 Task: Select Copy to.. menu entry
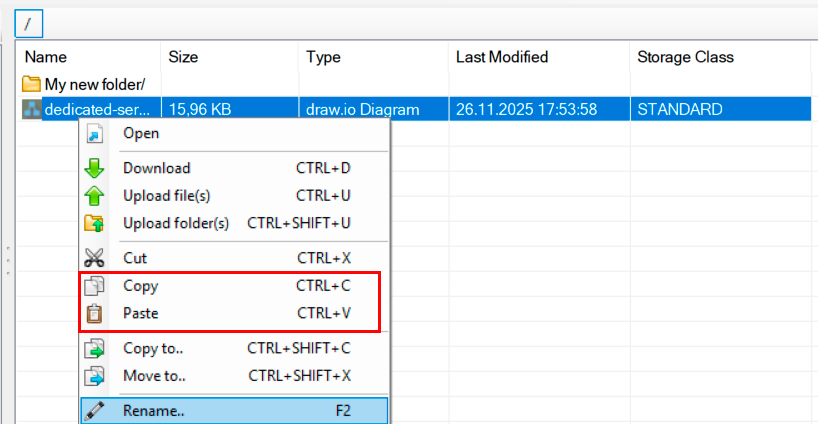[153, 349]
